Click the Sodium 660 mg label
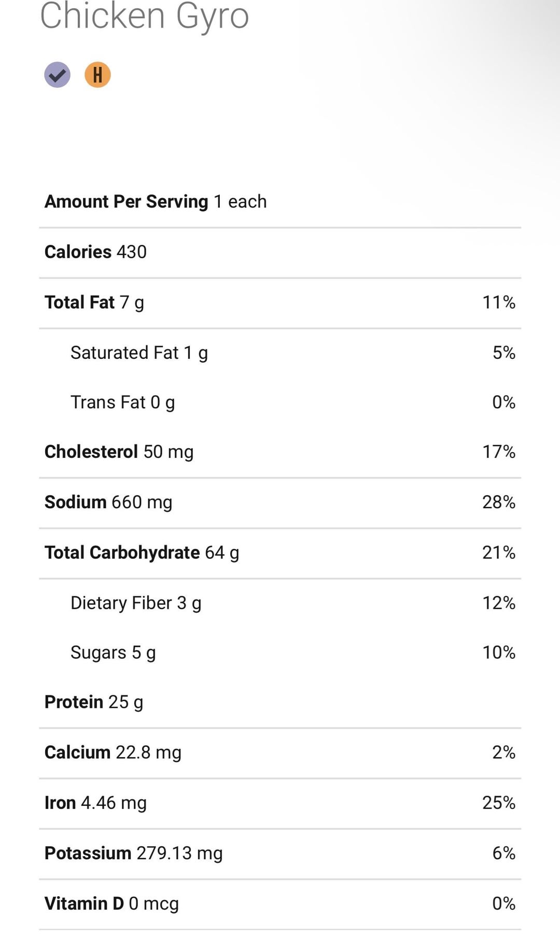The image size is (560, 934). tap(108, 502)
